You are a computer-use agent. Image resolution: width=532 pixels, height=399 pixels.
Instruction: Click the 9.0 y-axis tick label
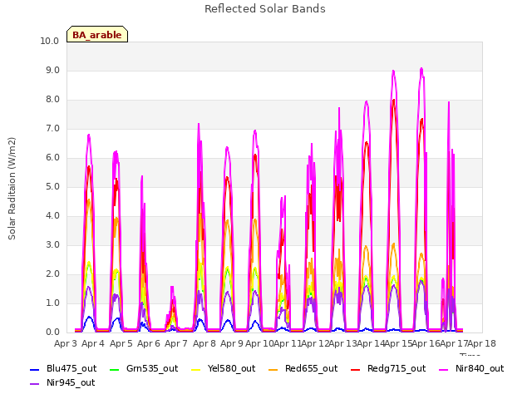click(x=52, y=70)
